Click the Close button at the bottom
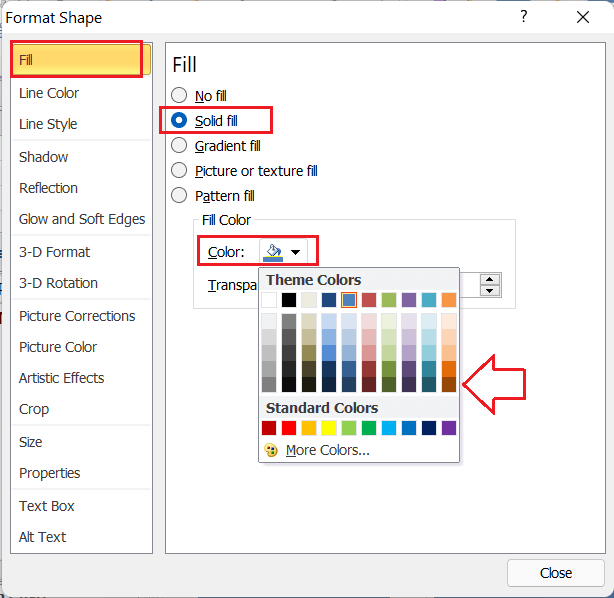Image resolution: width=614 pixels, height=598 pixels. click(x=556, y=573)
